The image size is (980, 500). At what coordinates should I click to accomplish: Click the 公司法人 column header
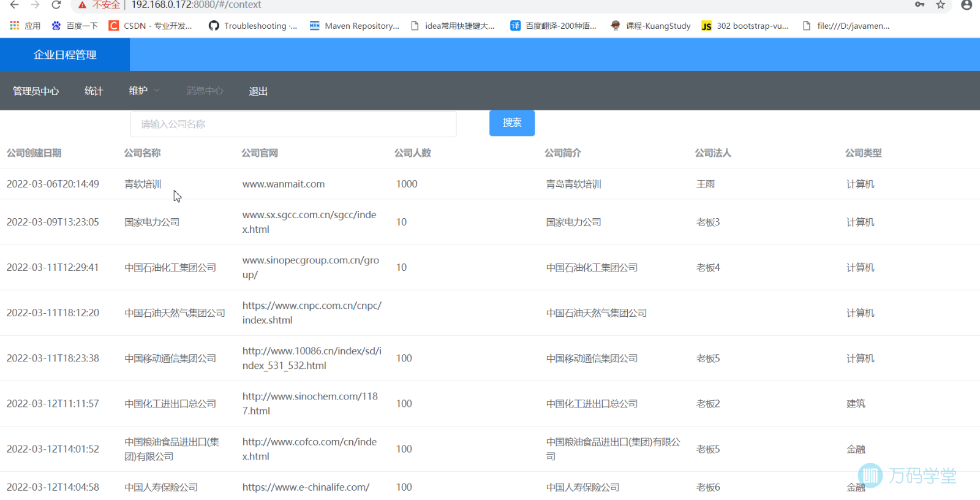click(x=713, y=153)
